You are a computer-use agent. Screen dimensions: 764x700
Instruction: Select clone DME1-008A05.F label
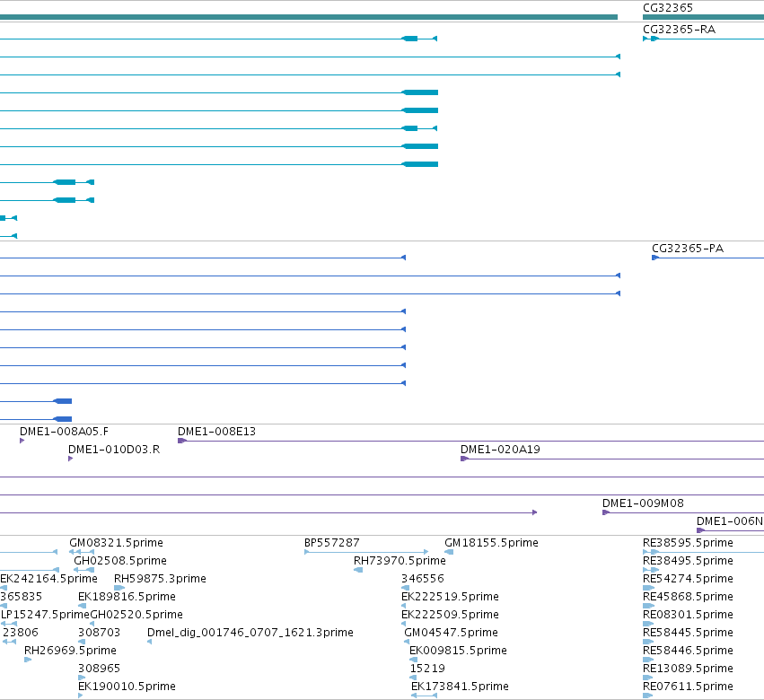[64, 432]
